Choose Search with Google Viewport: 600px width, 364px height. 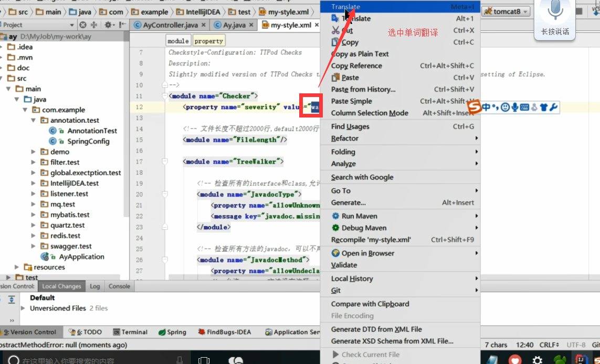tap(400, 177)
